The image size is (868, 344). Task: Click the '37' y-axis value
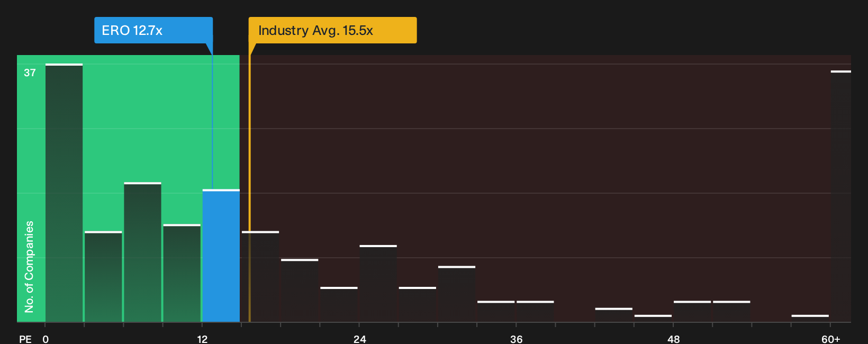[30, 73]
